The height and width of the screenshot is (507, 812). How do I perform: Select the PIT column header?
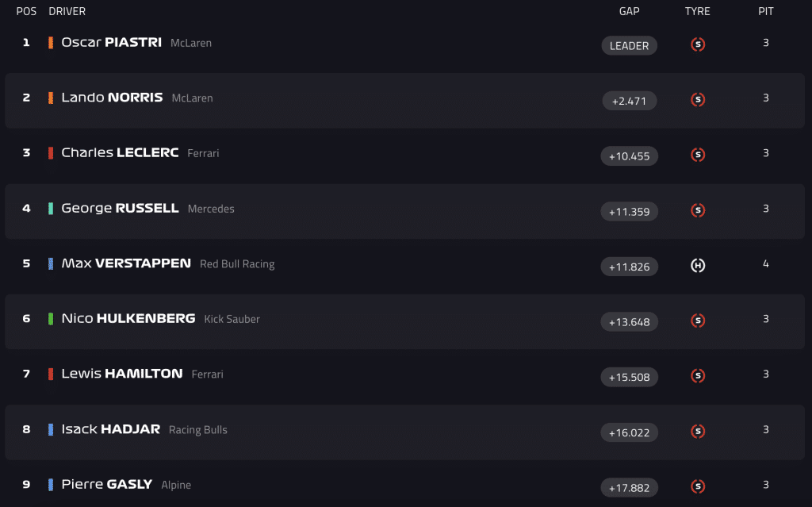[x=766, y=11]
